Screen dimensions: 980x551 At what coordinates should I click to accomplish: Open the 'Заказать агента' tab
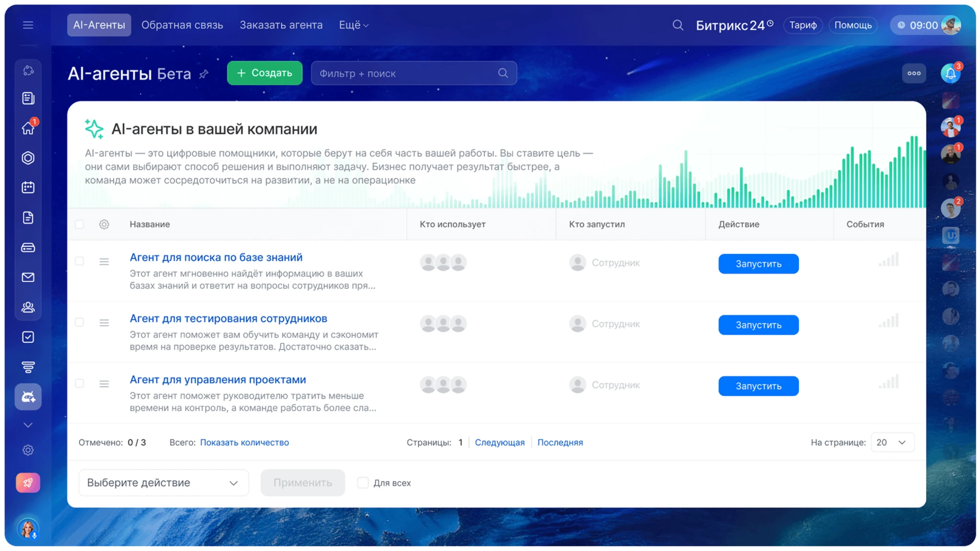click(281, 25)
